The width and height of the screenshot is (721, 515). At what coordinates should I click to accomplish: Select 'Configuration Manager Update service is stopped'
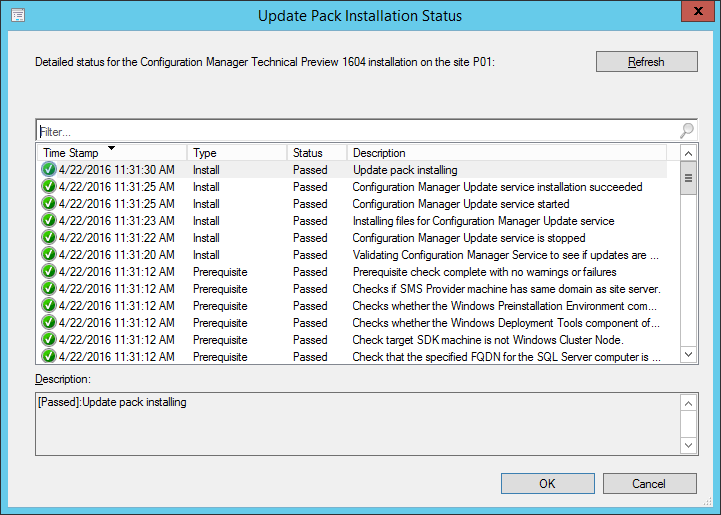click(x=469, y=238)
